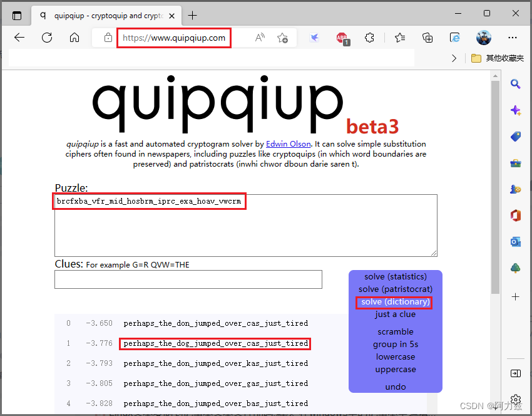Convert puzzle text to lowercase
532x416 pixels.
pyautogui.click(x=396, y=357)
